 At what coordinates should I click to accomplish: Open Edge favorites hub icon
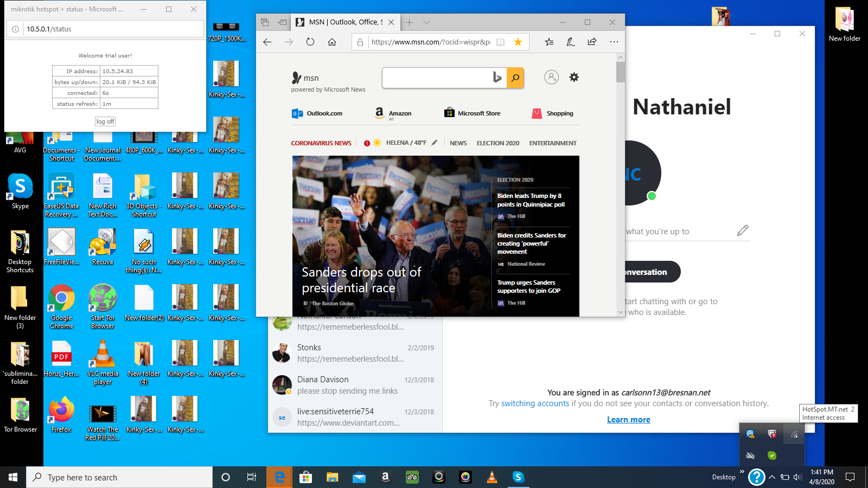(549, 42)
